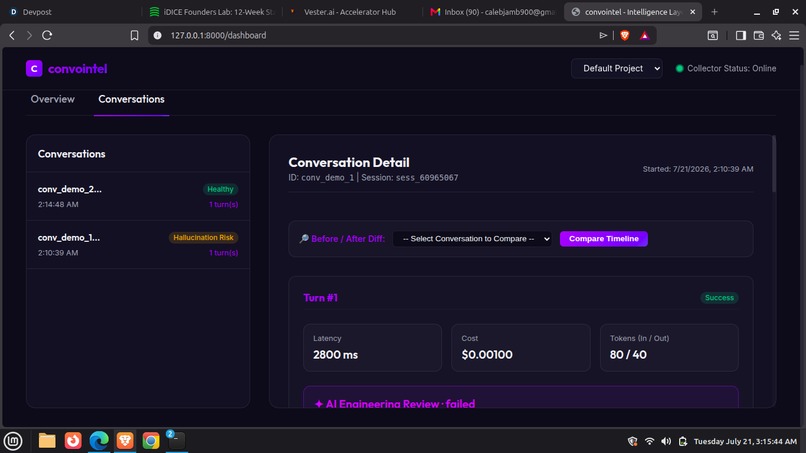806x453 pixels.
Task: Open the Default Project dropdown
Action: click(616, 68)
